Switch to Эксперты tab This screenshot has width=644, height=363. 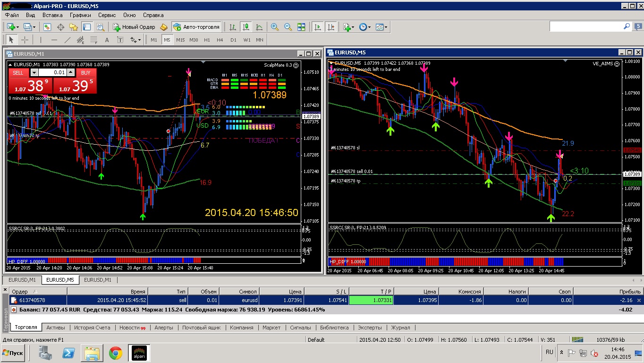click(x=370, y=328)
